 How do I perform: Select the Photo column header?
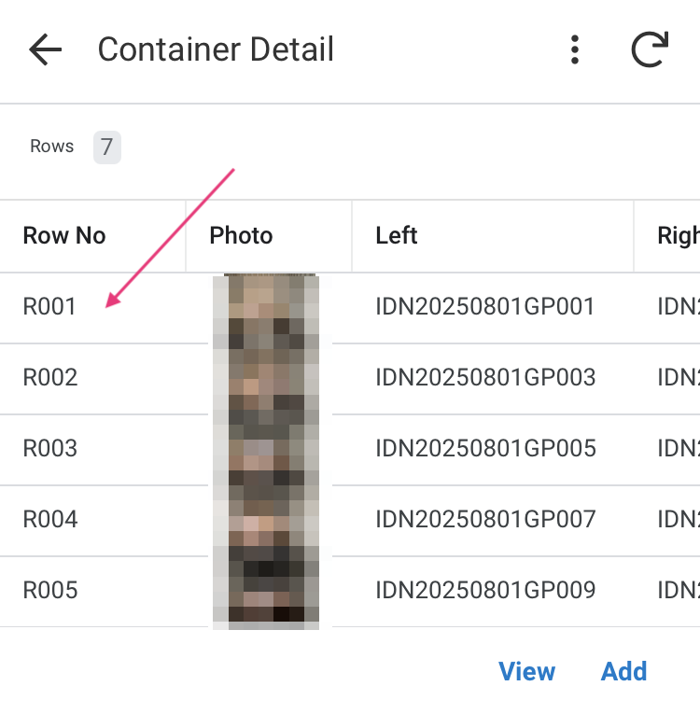[x=241, y=235]
